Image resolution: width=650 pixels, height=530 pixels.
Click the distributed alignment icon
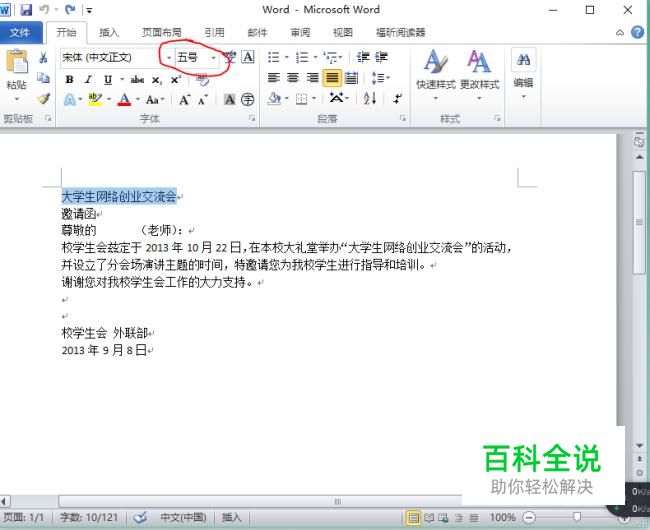click(x=351, y=77)
